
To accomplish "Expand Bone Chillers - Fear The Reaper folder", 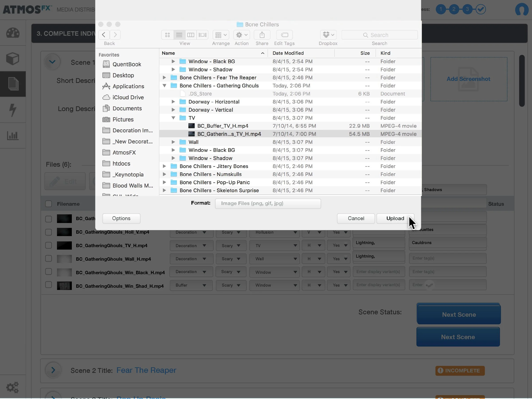I will pos(164,77).
